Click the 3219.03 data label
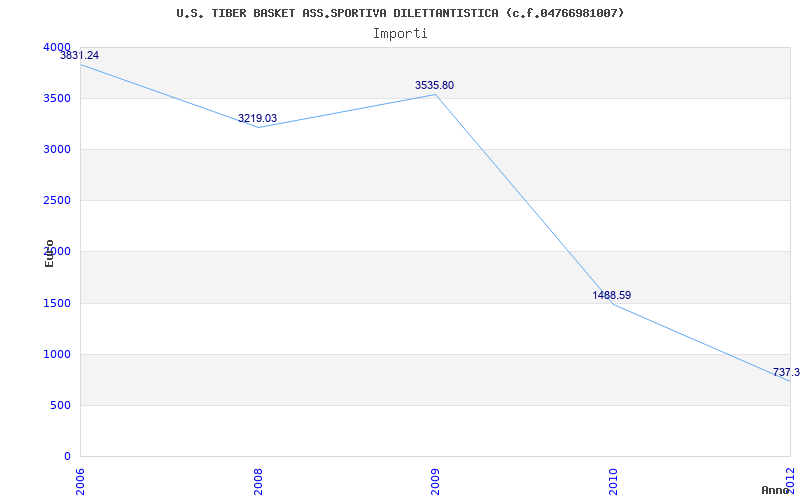Screen dimensions: 800x500 coord(258,118)
